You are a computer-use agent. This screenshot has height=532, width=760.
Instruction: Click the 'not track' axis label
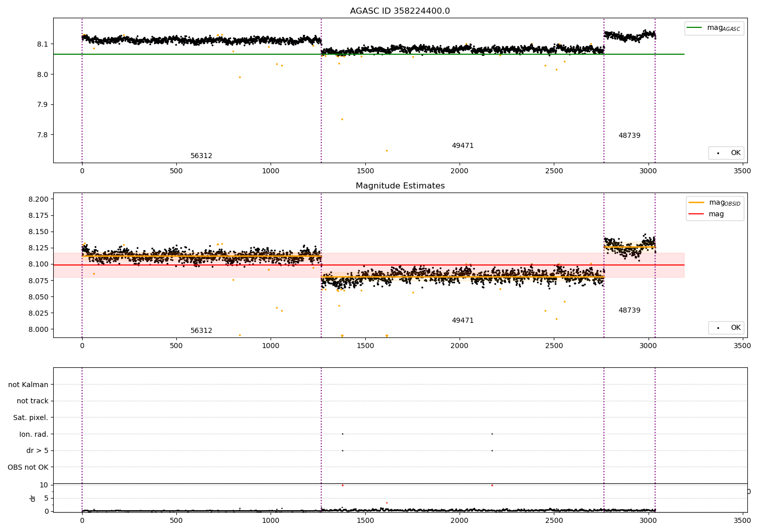tap(32, 401)
